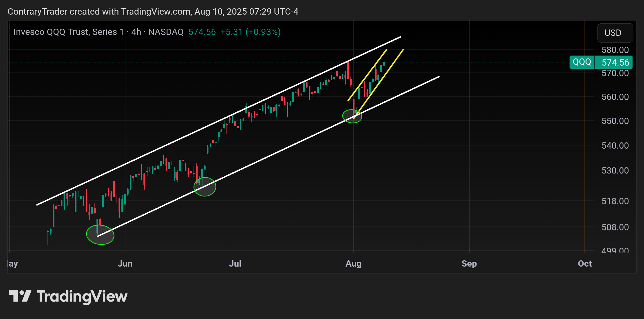Click the Oct time axis label
Image resolution: width=644 pixels, height=319 pixels.
(x=585, y=263)
